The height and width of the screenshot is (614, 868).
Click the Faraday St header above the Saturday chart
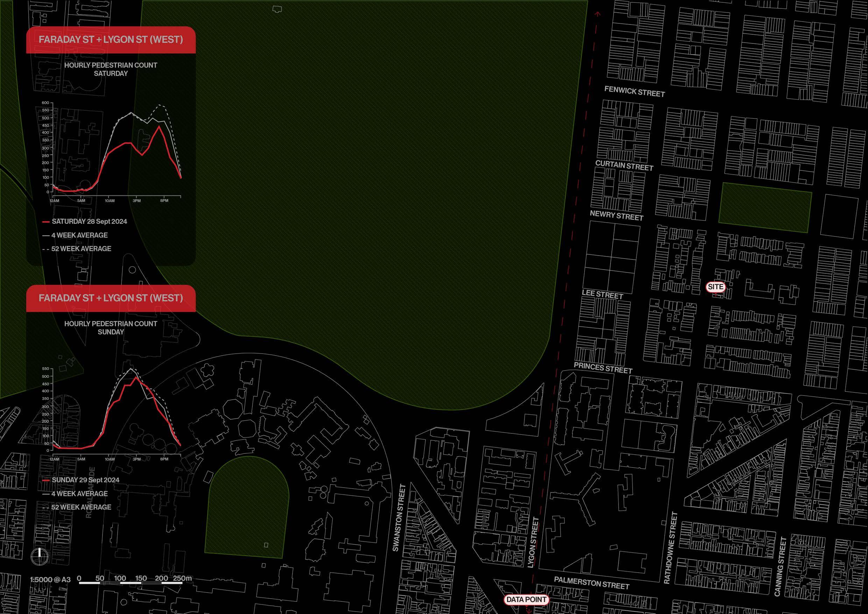coord(111,40)
